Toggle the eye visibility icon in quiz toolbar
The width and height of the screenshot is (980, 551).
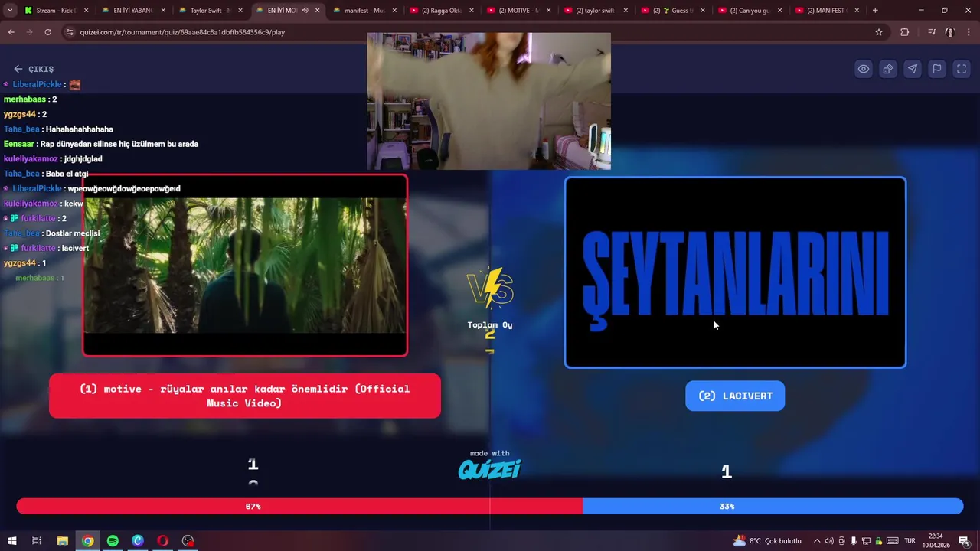(x=864, y=69)
